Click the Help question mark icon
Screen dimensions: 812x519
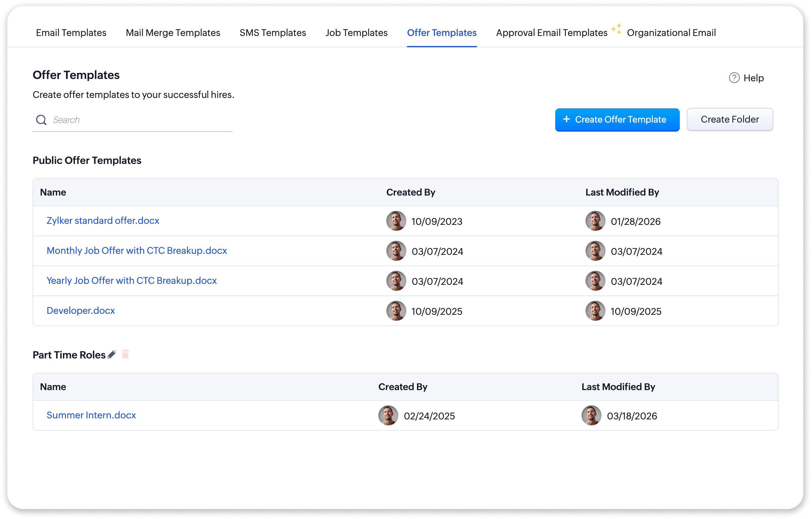pyautogui.click(x=734, y=78)
